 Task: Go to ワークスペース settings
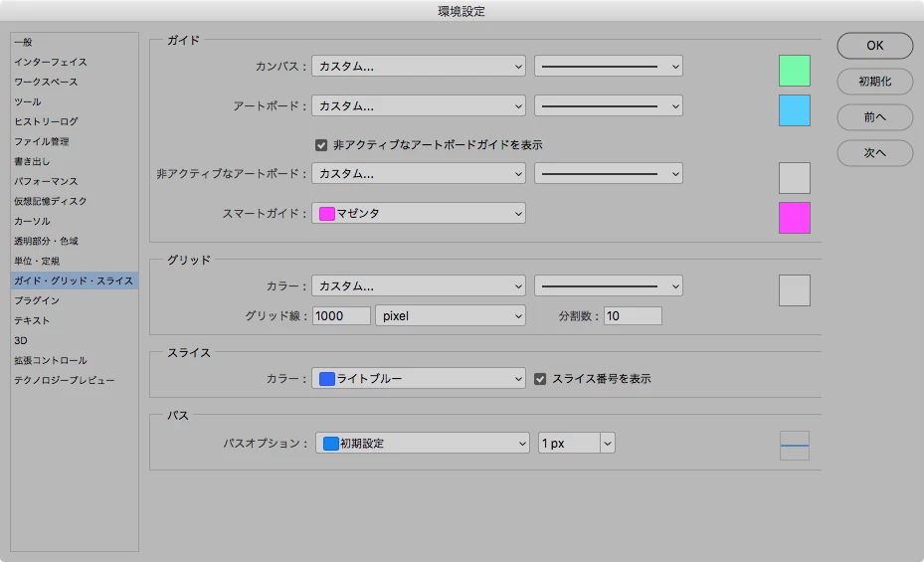click(46, 82)
